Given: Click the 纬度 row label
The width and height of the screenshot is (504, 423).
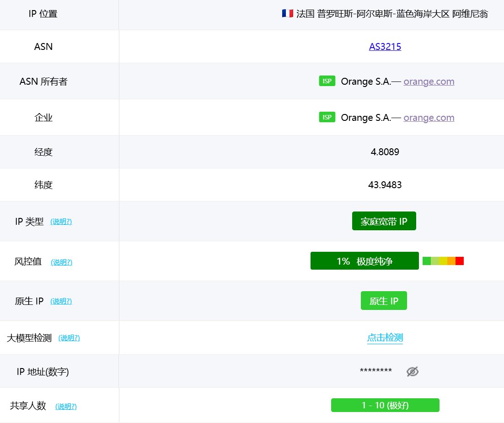Looking at the screenshot, I should pyautogui.click(x=43, y=185).
